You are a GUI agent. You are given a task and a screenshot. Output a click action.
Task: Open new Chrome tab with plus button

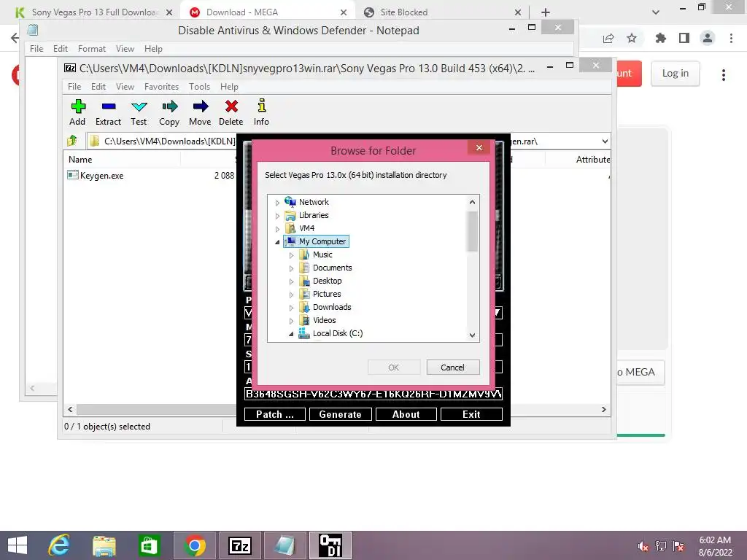point(546,12)
